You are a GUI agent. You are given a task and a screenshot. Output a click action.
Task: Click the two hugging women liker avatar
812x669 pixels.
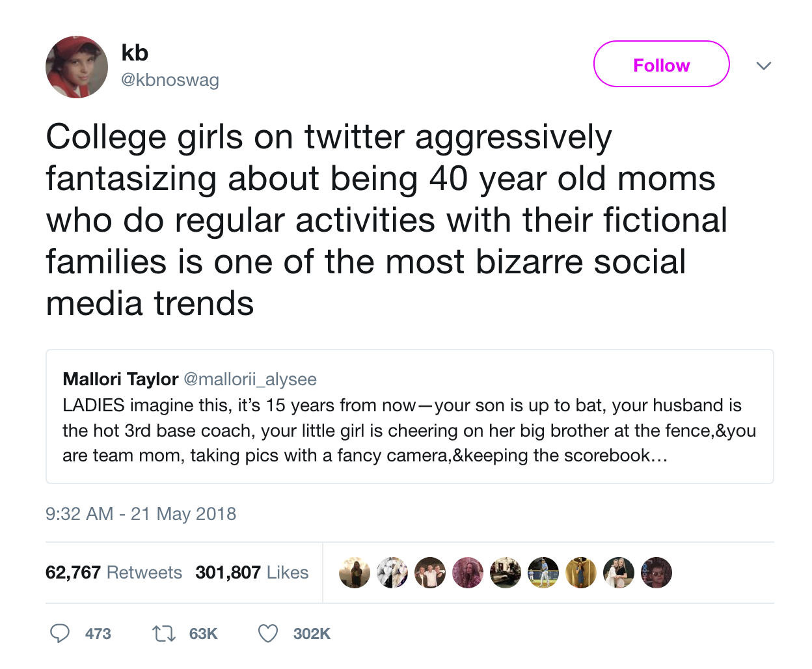point(619,573)
